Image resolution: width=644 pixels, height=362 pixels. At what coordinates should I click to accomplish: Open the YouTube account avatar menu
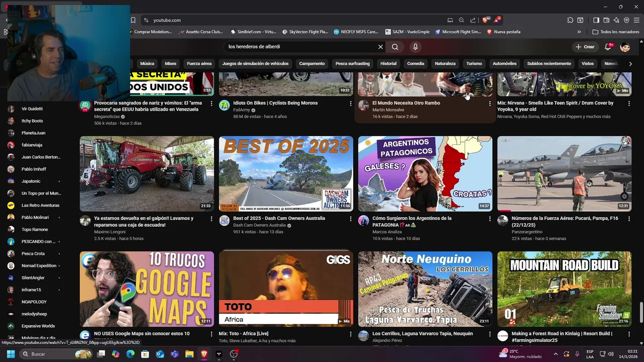pyautogui.click(x=625, y=47)
